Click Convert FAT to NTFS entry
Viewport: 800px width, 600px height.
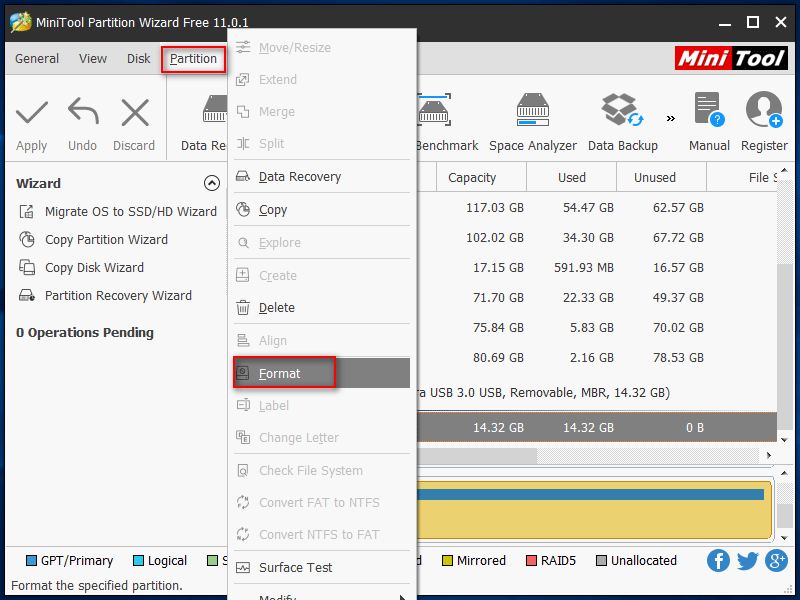click(321, 503)
